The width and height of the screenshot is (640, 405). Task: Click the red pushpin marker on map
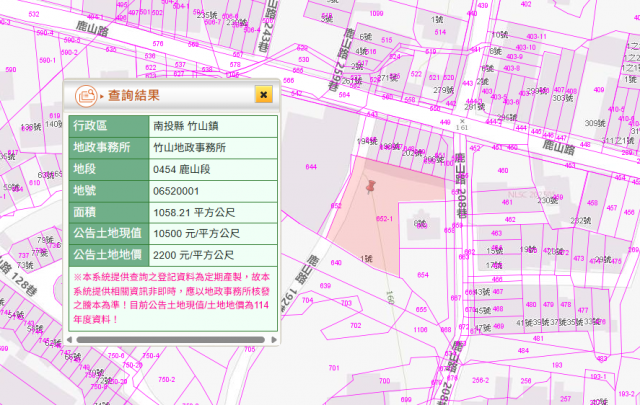tap(373, 188)
